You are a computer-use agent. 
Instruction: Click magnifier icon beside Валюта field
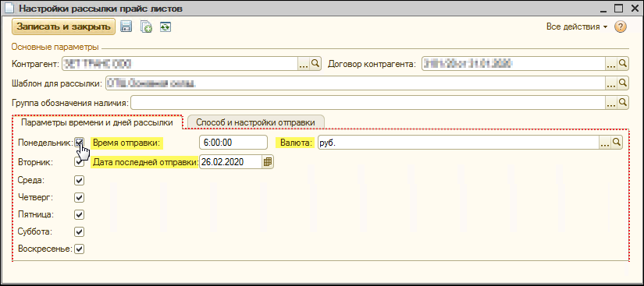pos(617,142)
